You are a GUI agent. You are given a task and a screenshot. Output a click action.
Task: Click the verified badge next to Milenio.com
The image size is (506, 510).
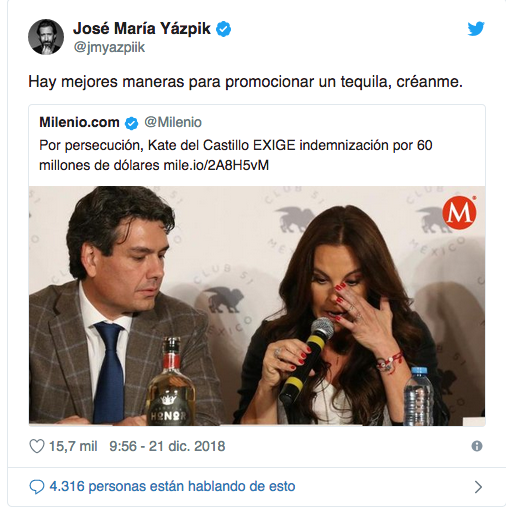tap(131, 123)
